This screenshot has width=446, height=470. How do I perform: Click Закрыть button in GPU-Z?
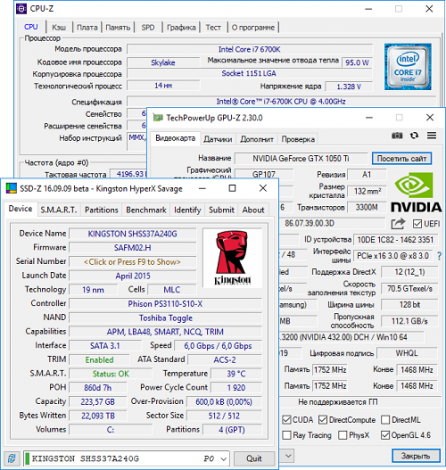pos(416,456)
